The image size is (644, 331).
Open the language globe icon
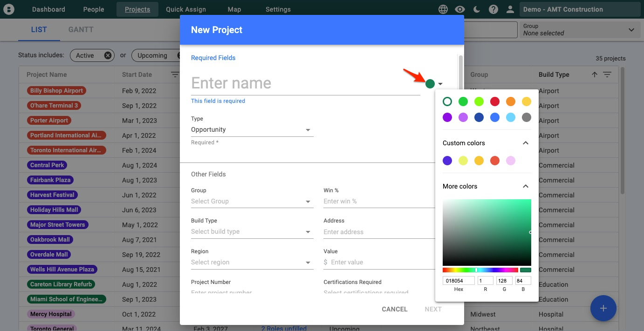click(443, 9)
